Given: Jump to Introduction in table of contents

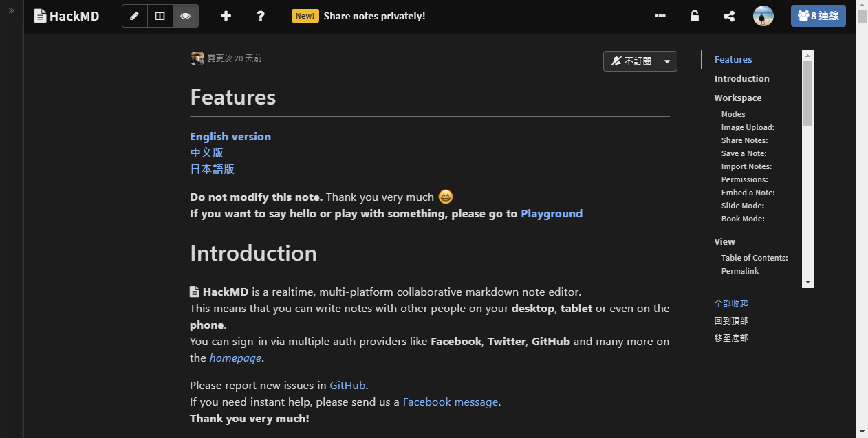Looking at the screenshot, I should click(741, 78).
